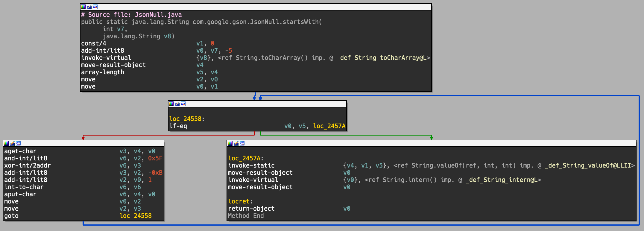Image resolution: width=644 pixels, height=231 pixels.
Task: Select the _def_String_intern@L label
Action: point(502,180)
